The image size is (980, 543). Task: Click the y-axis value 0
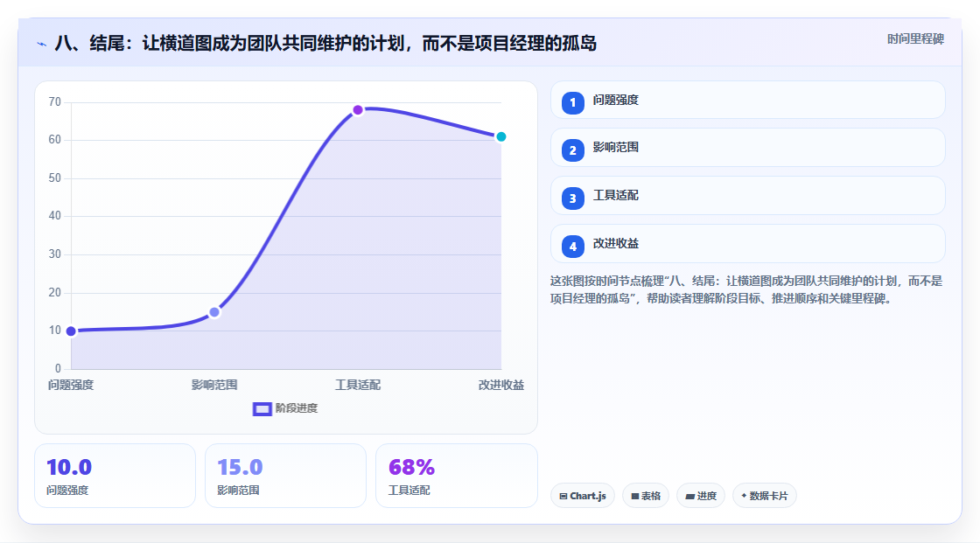point(58,369)
